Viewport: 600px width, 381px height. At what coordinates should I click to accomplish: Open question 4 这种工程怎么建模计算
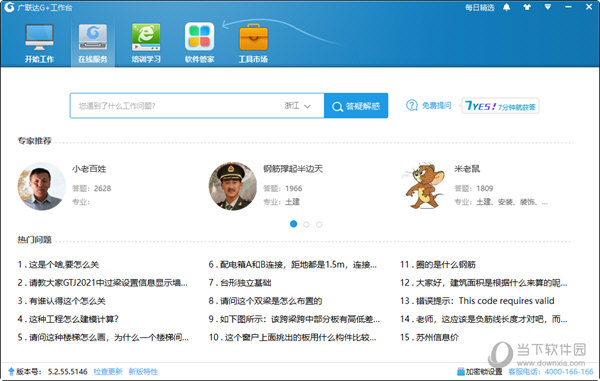pos(68,319)
